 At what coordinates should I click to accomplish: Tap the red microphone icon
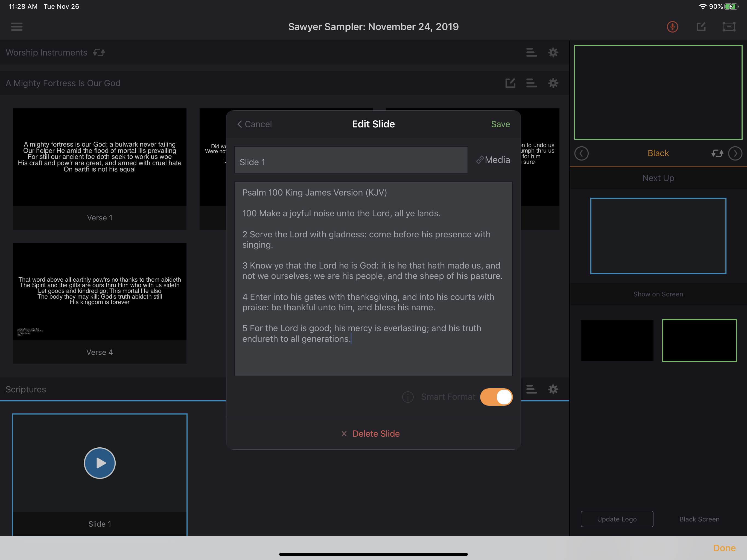coord(672,27)
